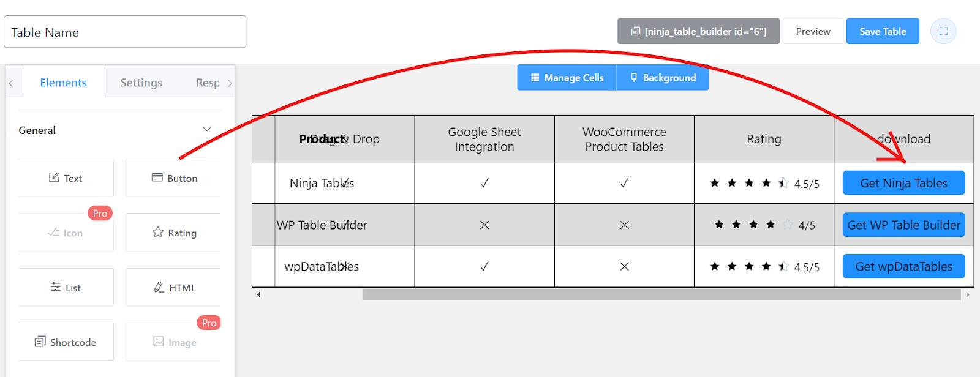The width and height of the screenshot is (980, 377).
Task: Open the partially visible Resp tab
Action: point(207,83)
